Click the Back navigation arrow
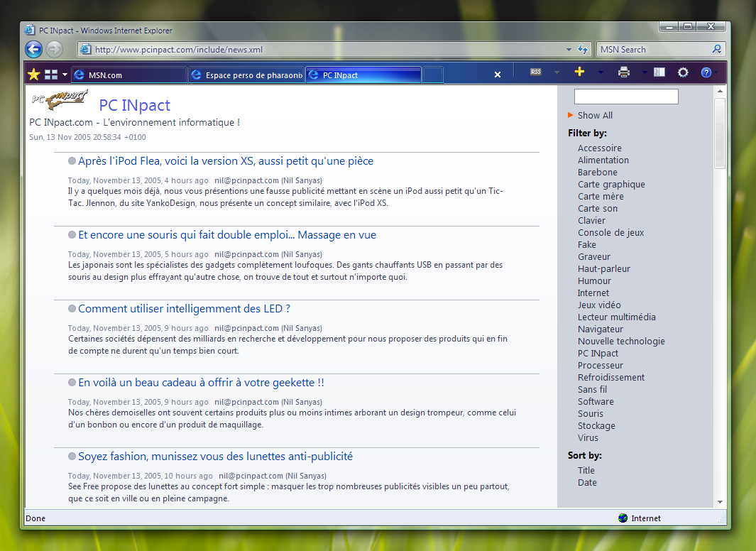Screen dimensions: 756x551 [33, 49]
